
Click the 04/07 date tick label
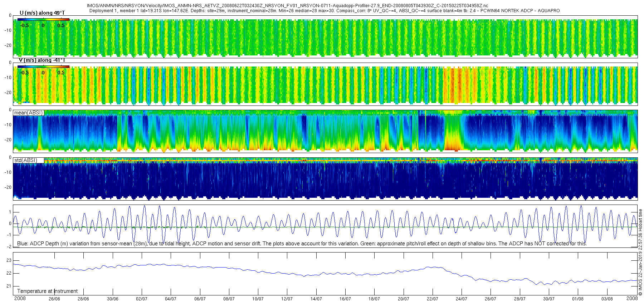pyautogui.click(x=171, y=299)
